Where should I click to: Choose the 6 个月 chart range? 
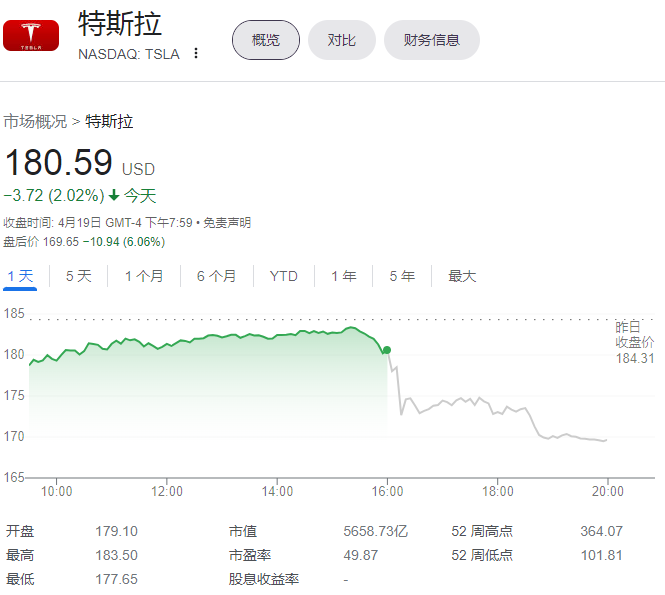[x=216, y=276]
